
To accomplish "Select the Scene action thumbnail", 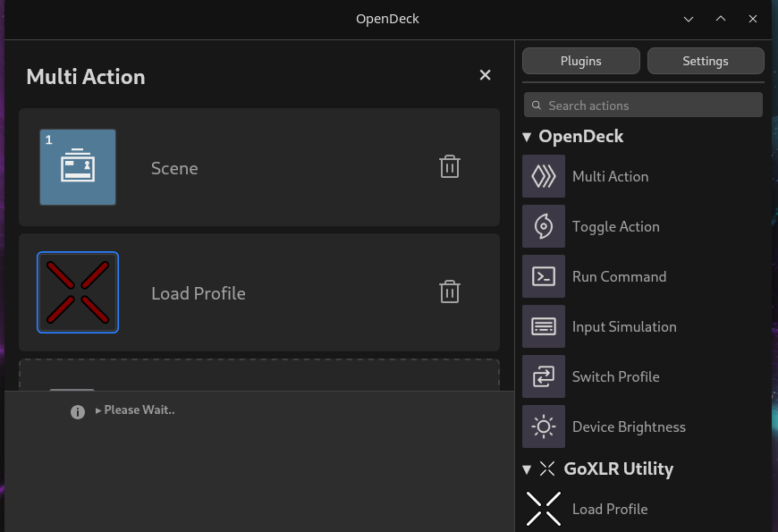I will click(78, 166).
